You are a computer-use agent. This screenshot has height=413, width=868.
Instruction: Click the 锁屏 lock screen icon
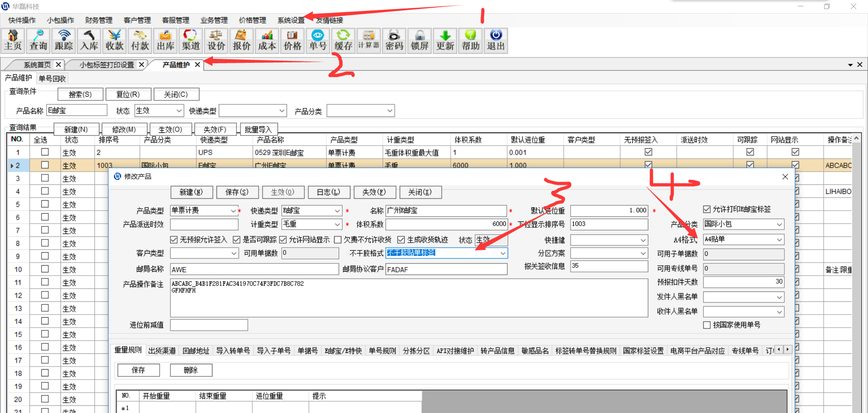[420, 41]
